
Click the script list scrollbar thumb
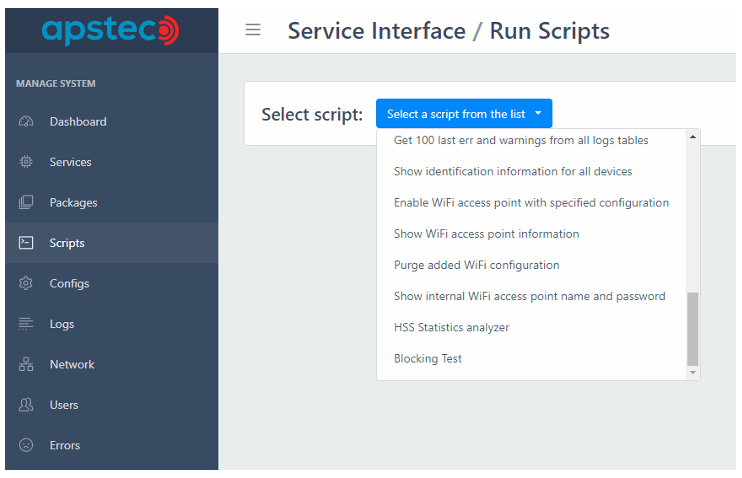(693, 328)
